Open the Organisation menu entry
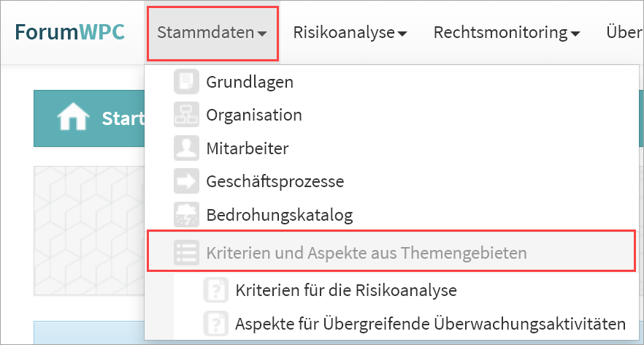This screenshot has height=345, width=644. click(253, 115)
